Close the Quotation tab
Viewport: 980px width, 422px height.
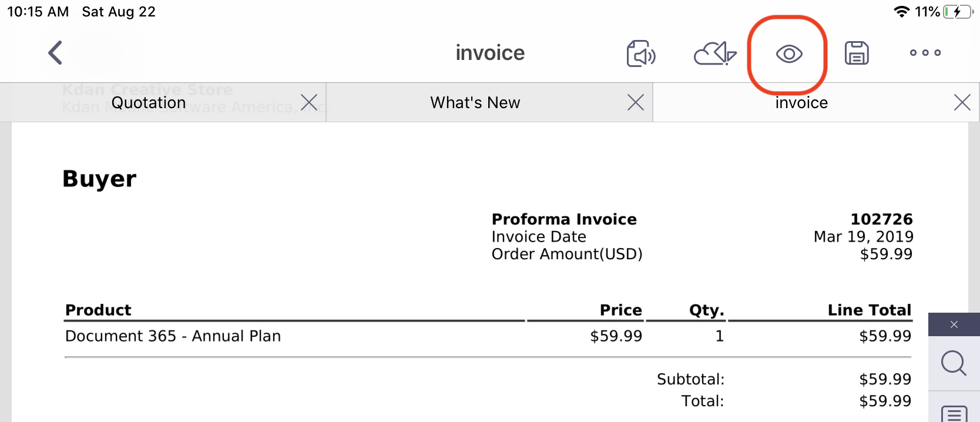point(309,102)
